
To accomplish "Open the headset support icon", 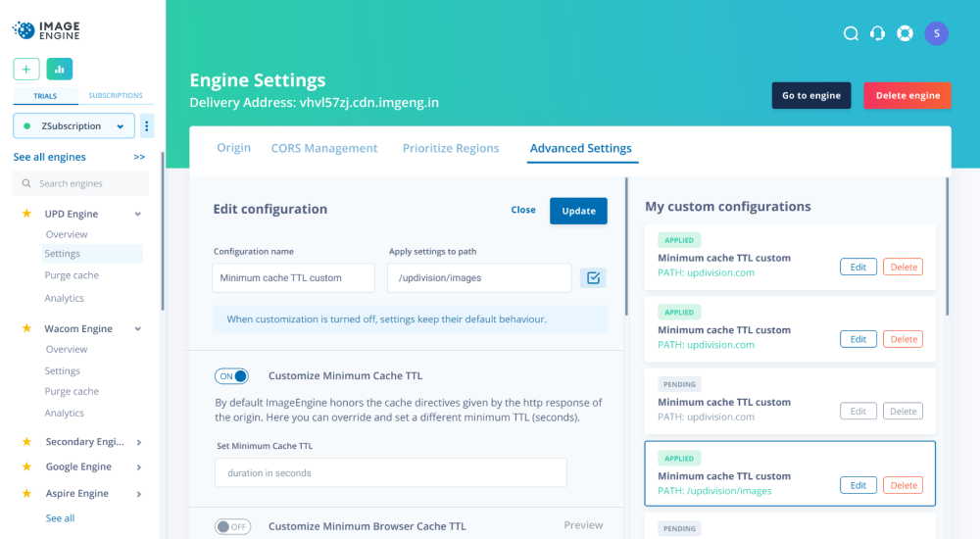I will click(877, 33).
